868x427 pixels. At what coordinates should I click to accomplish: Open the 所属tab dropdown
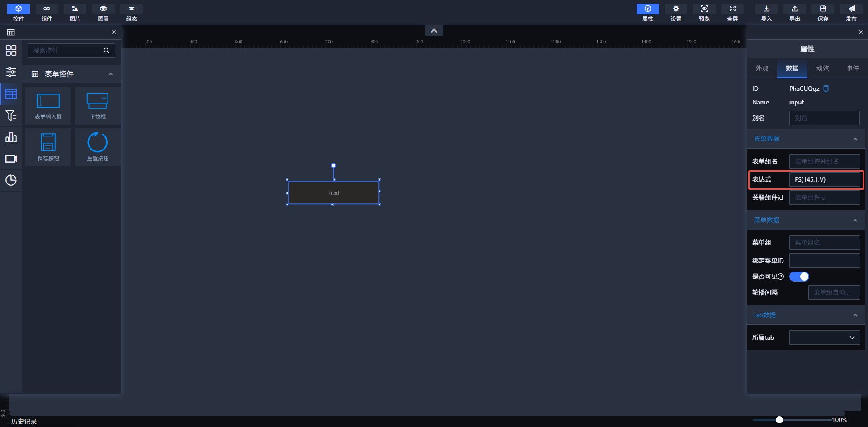click(824, 338)
